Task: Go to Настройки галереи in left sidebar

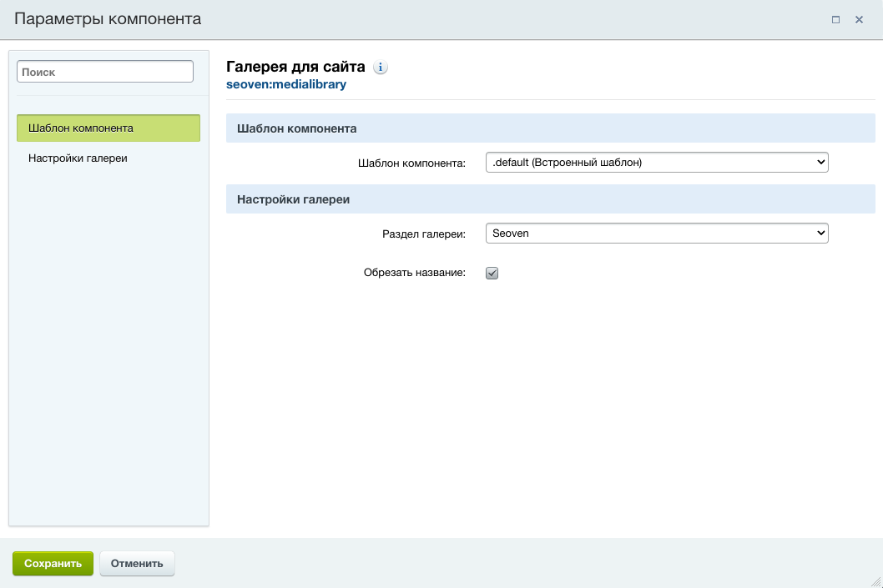Action: click(x=78, y=158)
